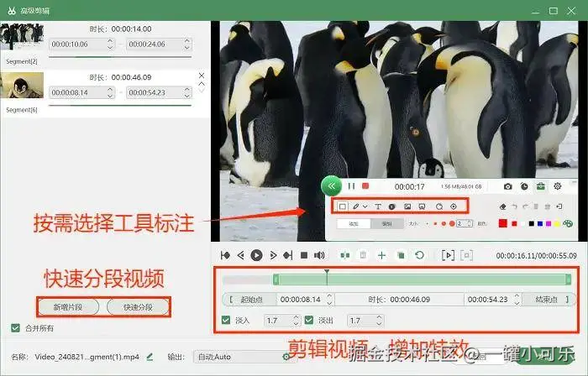Screen dimensions: 588x376
Task: Jump to the segment end in playback controls
Action: click(288, 255)
